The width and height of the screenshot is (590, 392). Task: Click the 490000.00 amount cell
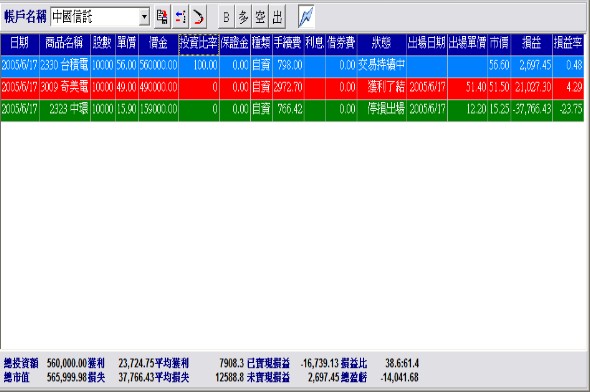158,88
